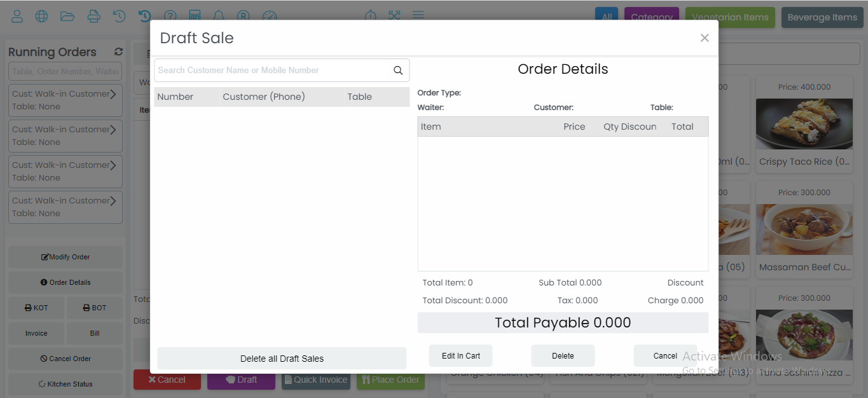The width and height of the screenshot is (868, 398).
Task: Switch to the Vegetarian Items tab
Action: click(x=730, y=17)
